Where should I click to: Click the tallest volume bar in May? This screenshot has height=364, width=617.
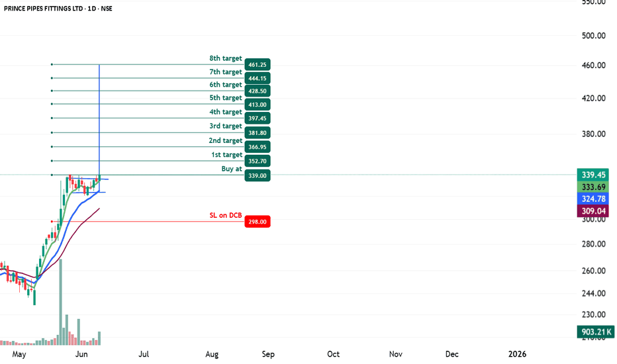coord(61,302)
